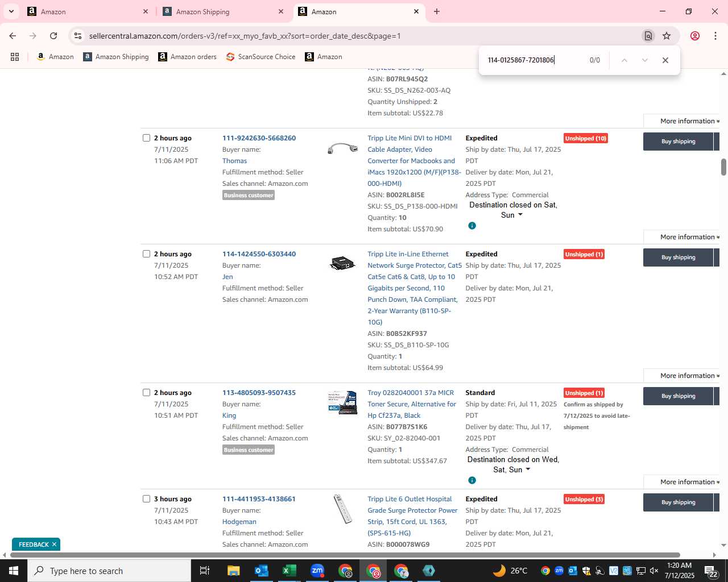Open site information icon in address bar

tap(78, 36)
